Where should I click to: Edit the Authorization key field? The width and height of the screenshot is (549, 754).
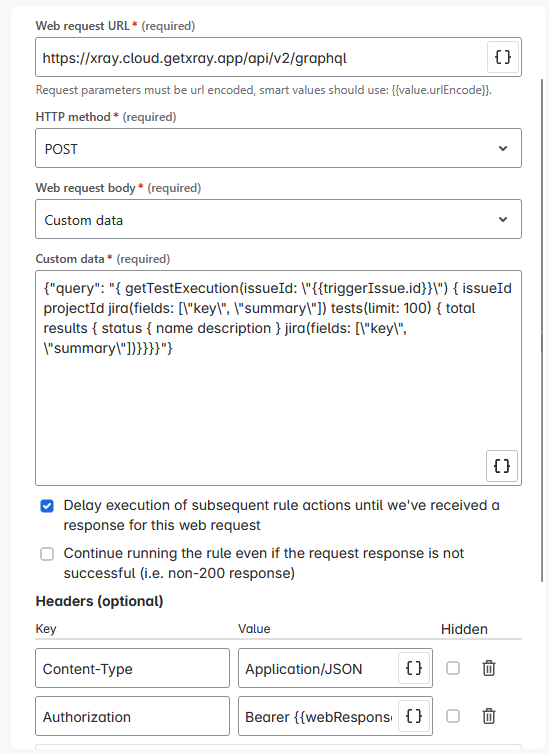[x=132, y=716]
